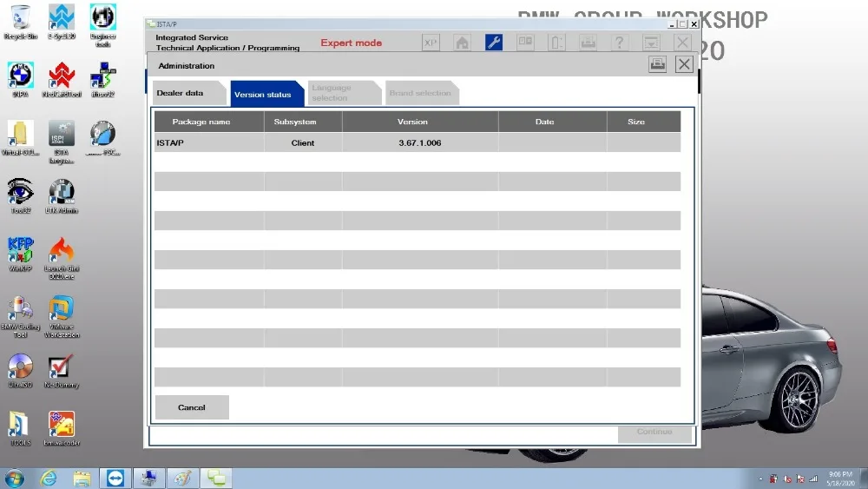Click the battery status toolbar icon
The height and width of the screenshot is (489, 868).
(x=556, y=43)
